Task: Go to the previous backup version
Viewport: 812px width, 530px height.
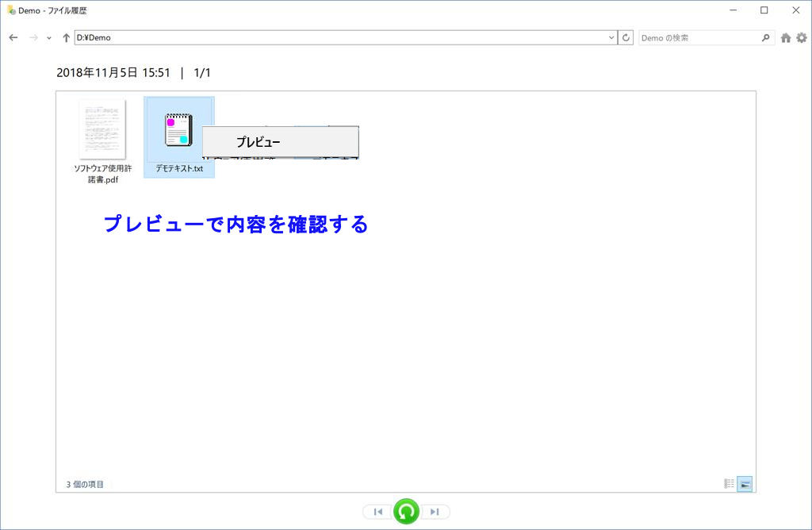Action: point(378,512)
